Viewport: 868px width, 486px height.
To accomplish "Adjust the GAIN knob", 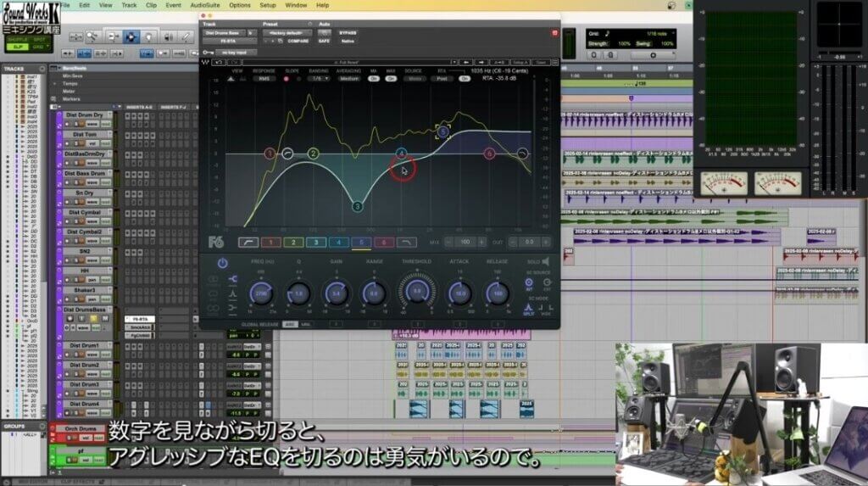I will pyautogui.click(x=336, y=293).
